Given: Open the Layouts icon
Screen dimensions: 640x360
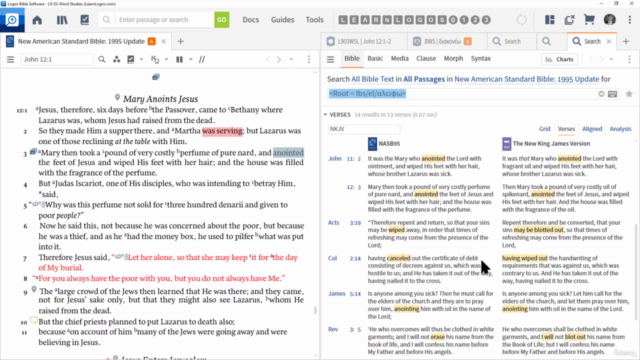Looking at the screenshot, I should coord(550,20).
